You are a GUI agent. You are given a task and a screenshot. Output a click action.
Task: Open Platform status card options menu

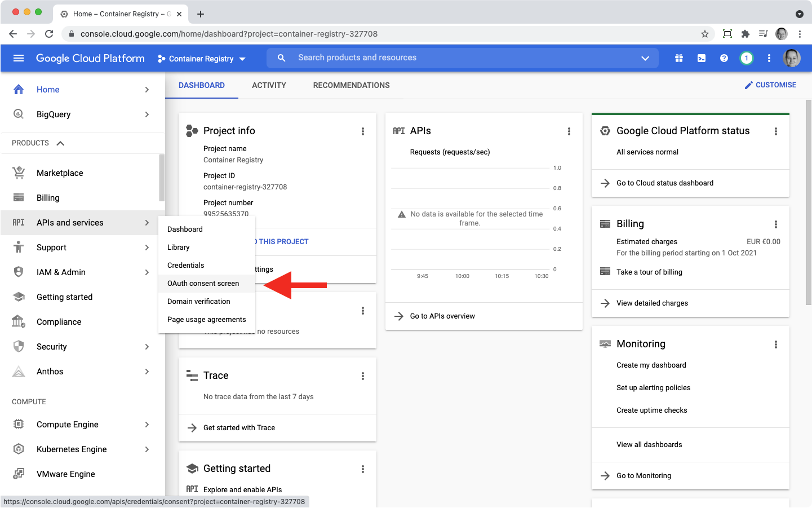coord(776,131)
